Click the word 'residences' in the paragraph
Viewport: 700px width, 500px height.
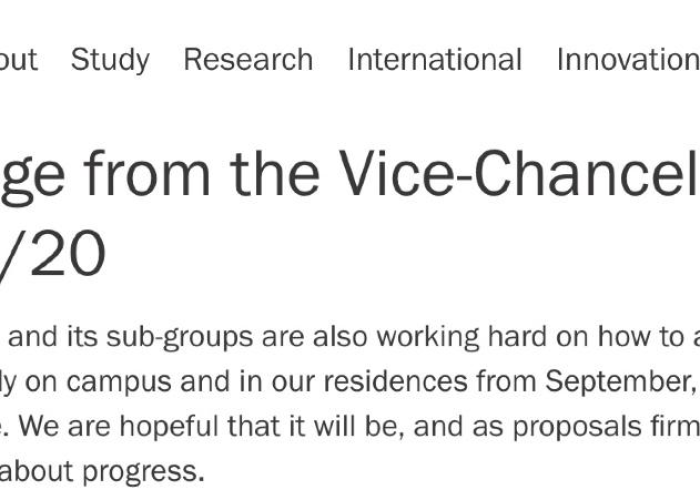(396, 382)
